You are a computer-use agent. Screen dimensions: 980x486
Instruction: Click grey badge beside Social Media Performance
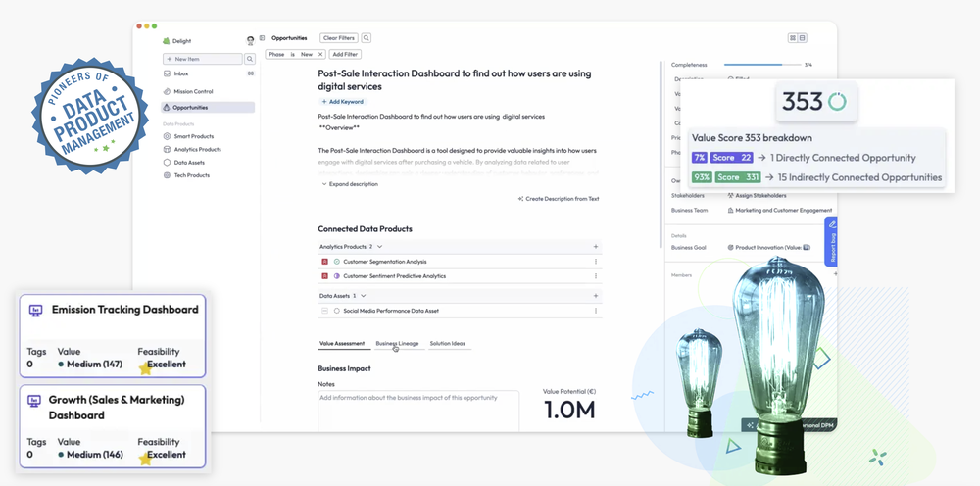(325, 311)
